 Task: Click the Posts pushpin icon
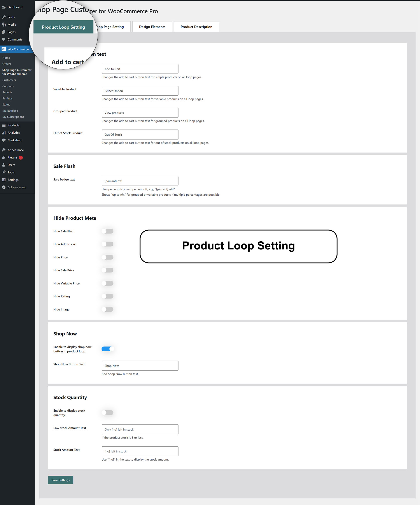tap(4, 17)
